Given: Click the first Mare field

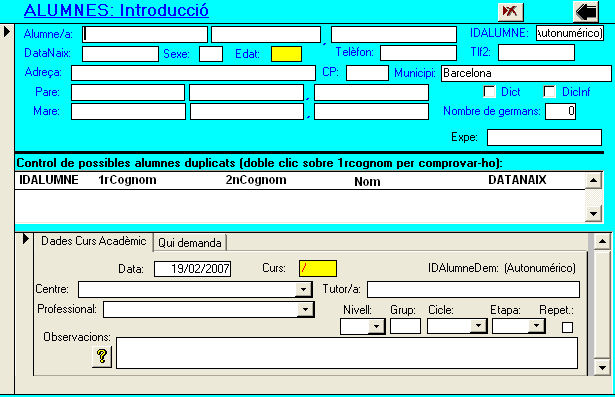Looking at the screenshot, I should click(x=128, y=111).
